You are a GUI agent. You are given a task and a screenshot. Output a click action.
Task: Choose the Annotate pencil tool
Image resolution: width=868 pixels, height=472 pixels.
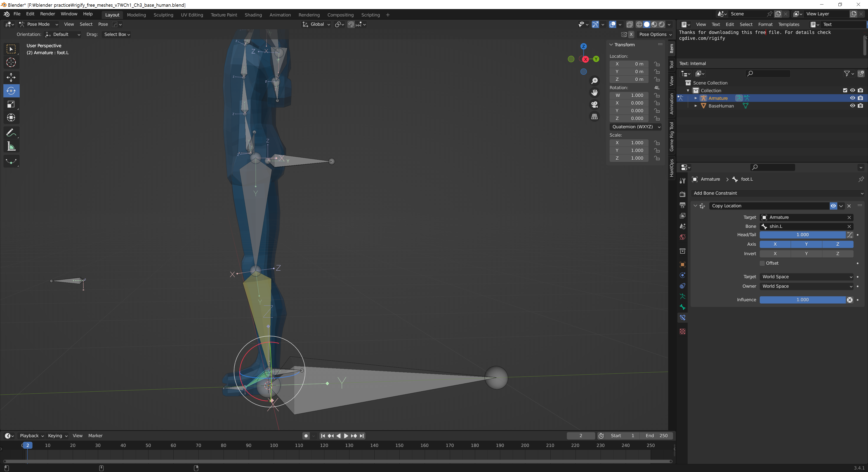pyautogui.click(x=11, y=133)
